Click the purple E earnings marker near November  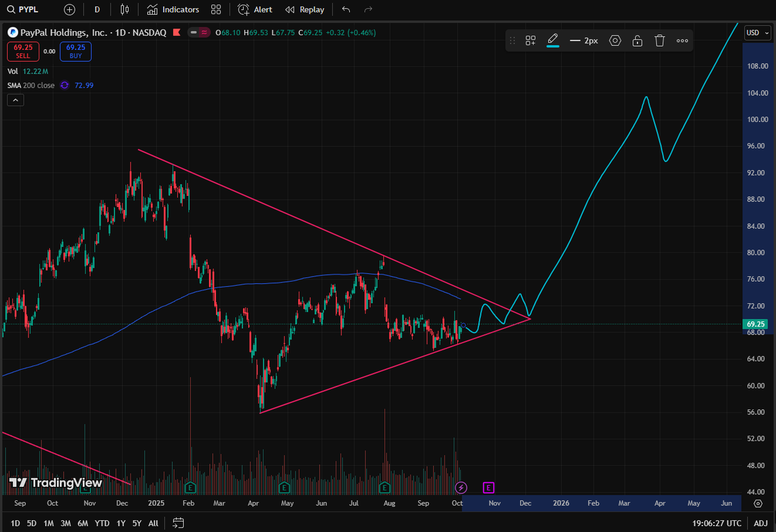coord(489,487)
